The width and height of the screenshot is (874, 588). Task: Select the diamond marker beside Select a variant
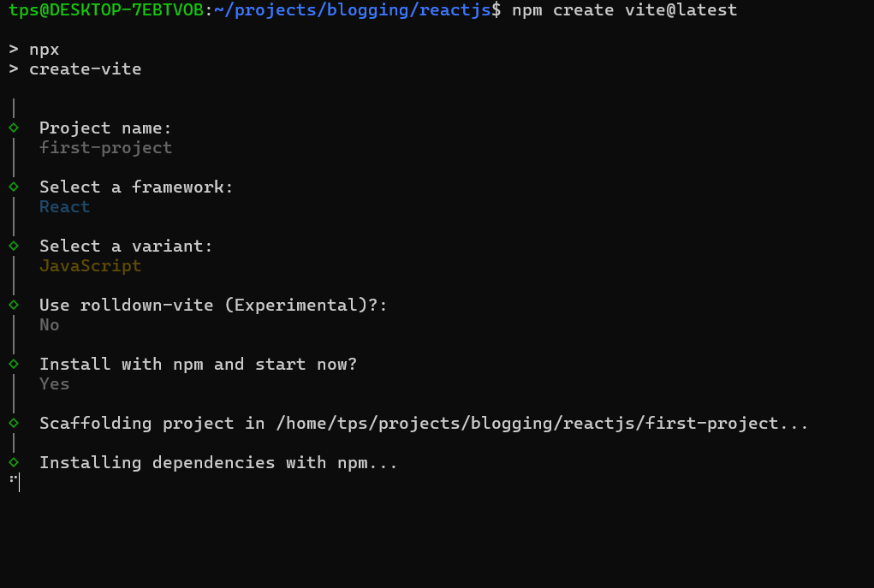click(14, 246)
